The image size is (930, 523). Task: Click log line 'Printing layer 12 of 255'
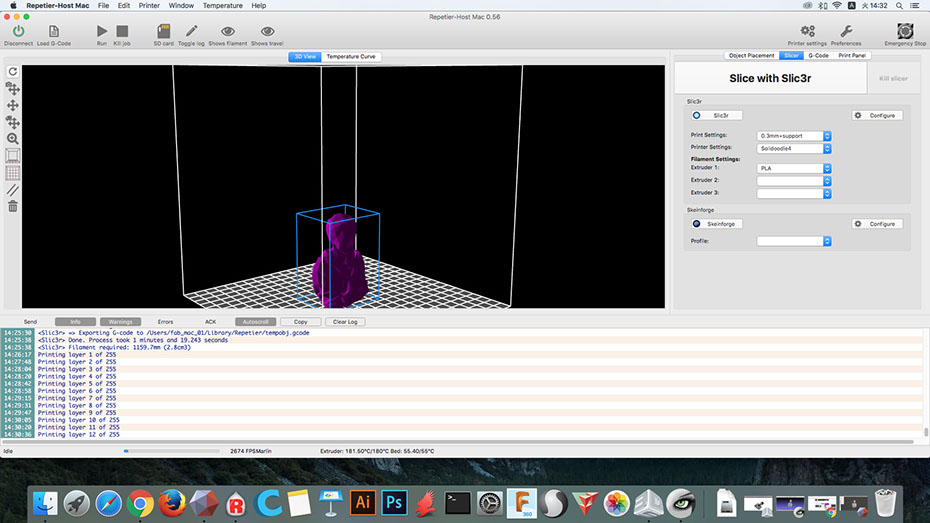click(x=79, y=435)
